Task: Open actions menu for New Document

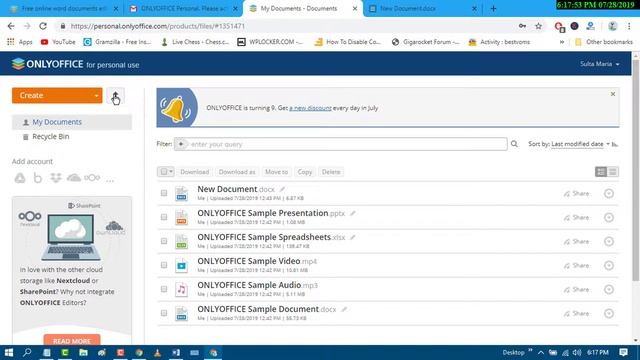Action: point(609,193)
